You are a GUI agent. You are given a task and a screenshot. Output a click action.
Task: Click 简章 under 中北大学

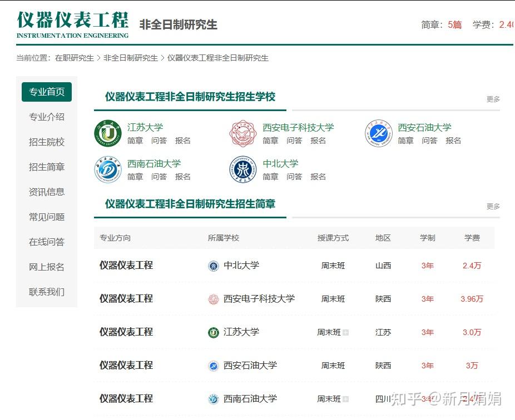pos(271,177)
